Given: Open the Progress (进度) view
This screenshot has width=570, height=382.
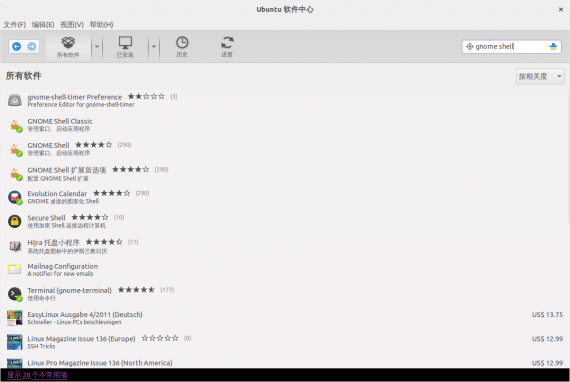Looking at the screenshot, I should (x=227, y=47).
